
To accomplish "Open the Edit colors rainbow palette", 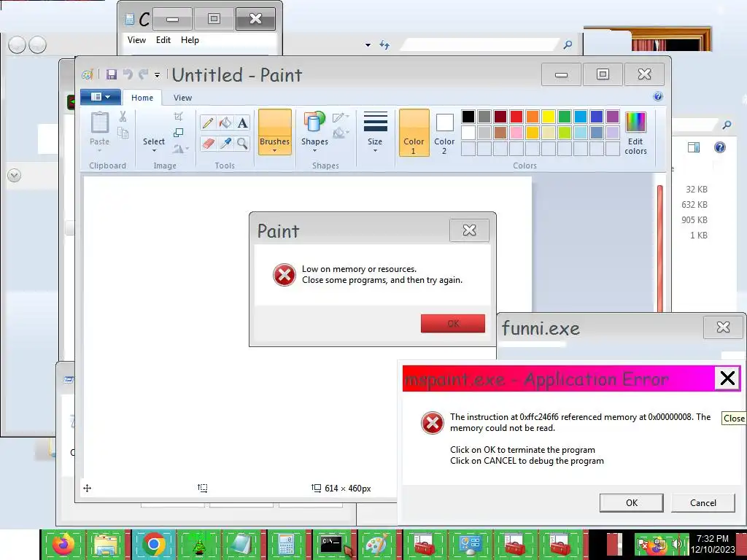I will coord(635,133).
